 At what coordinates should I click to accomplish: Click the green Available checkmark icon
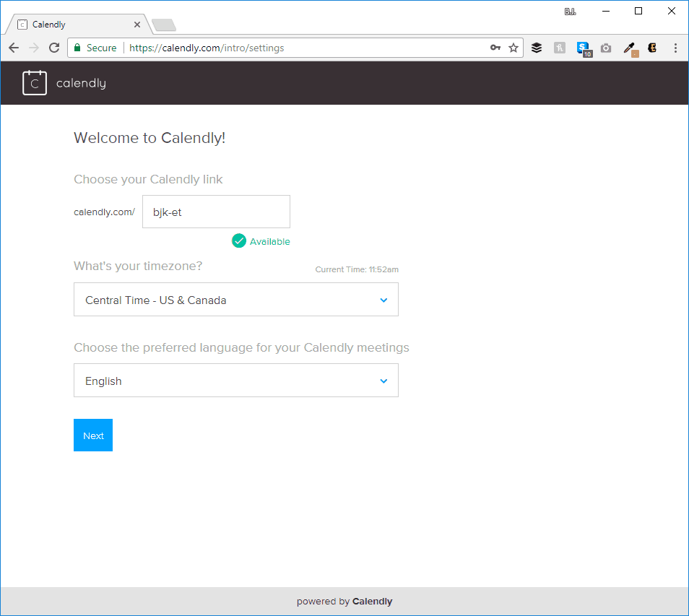tap(238, 240)
